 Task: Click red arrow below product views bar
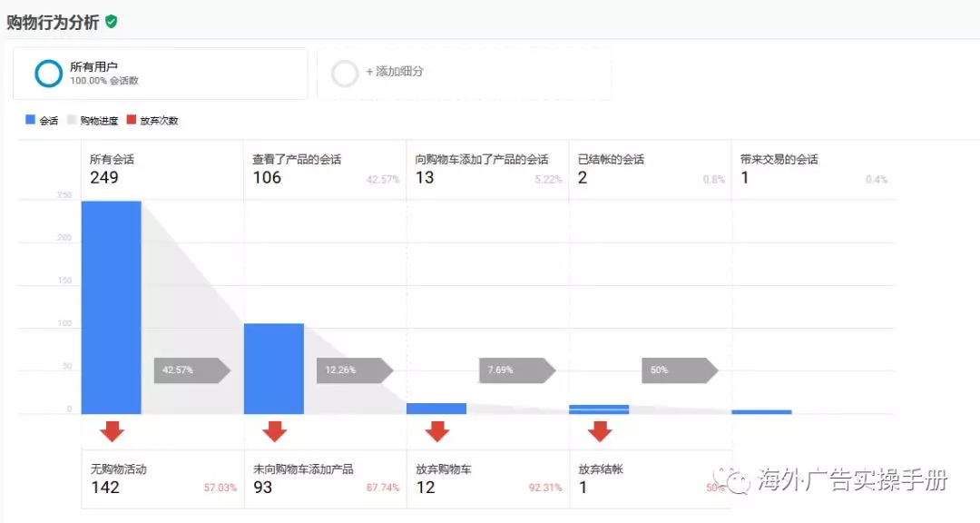274,430
